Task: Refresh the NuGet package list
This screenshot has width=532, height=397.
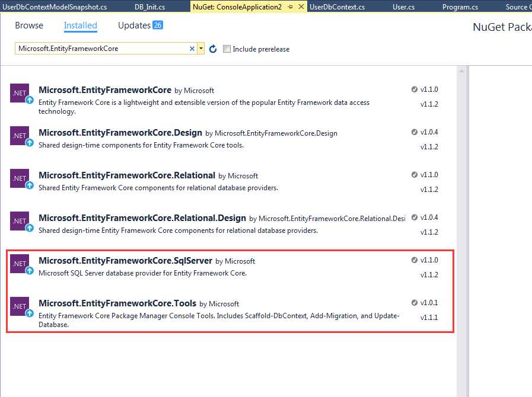Action: 213,49
